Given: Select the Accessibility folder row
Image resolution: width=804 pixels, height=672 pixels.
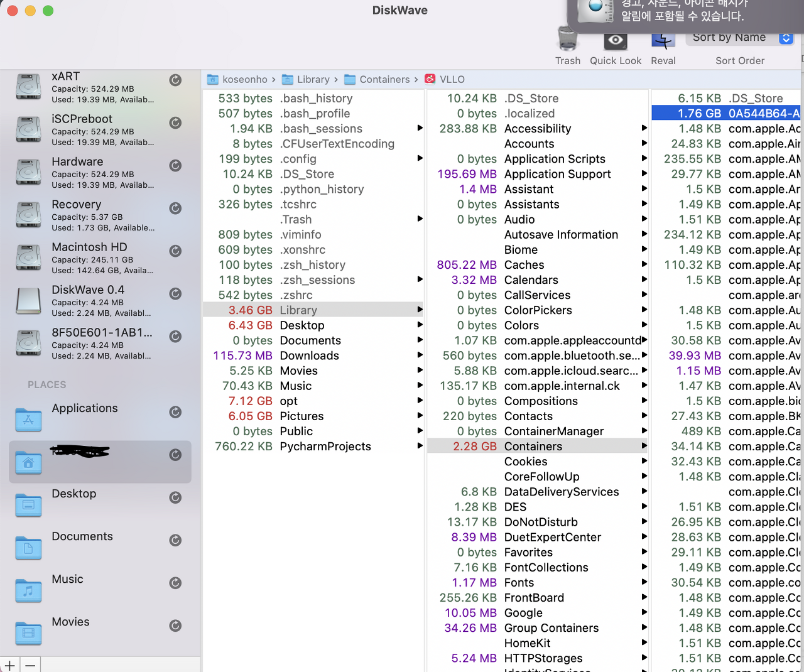Looking at the screenshot, I should (x=538, y=129).
